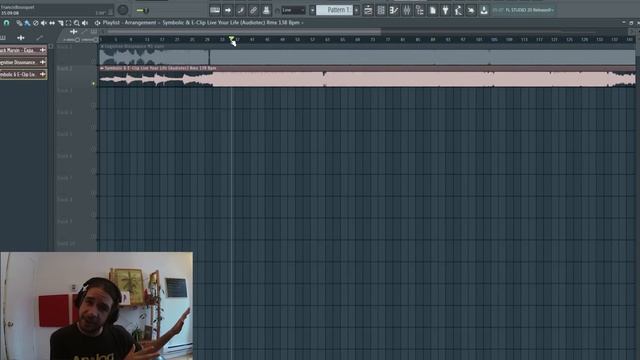Click the plus icon above the timeline ruler
Viewport: 640px width, 360px height.
73,31
